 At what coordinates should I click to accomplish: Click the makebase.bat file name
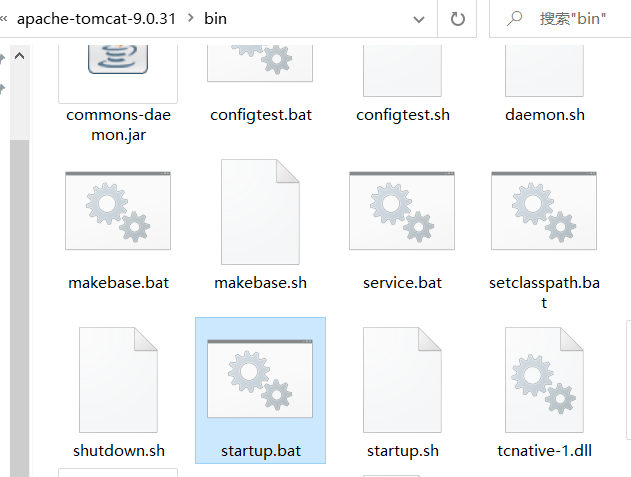(118, 283)
